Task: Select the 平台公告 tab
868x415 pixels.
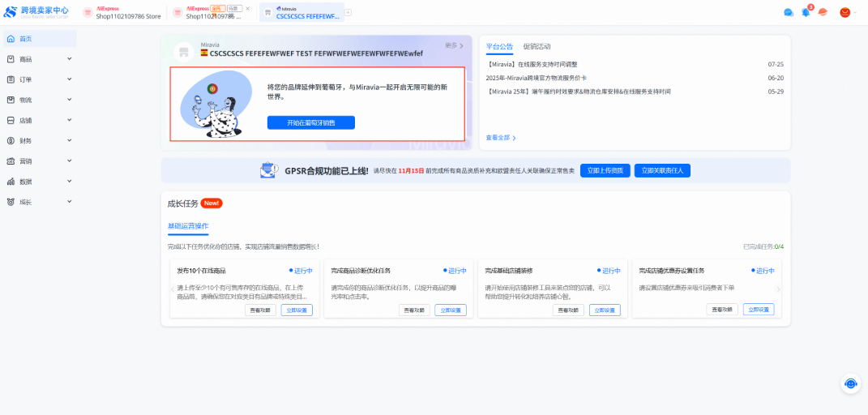Action: (499, 47)
